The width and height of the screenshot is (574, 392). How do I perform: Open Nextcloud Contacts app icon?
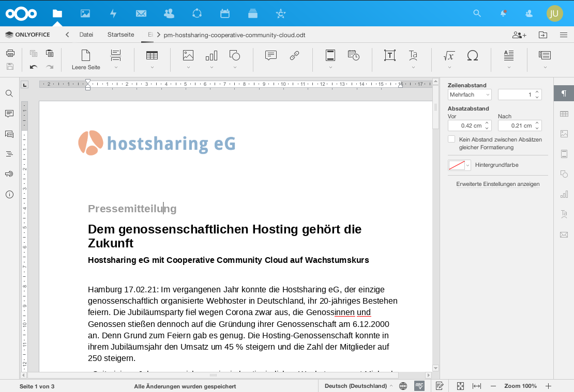169,13
